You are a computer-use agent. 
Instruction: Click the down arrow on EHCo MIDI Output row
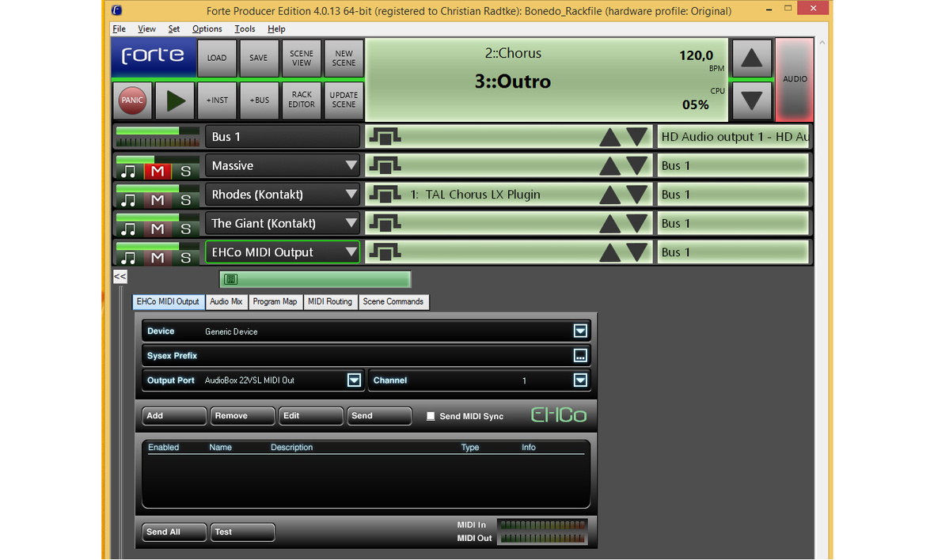point(636,252)
